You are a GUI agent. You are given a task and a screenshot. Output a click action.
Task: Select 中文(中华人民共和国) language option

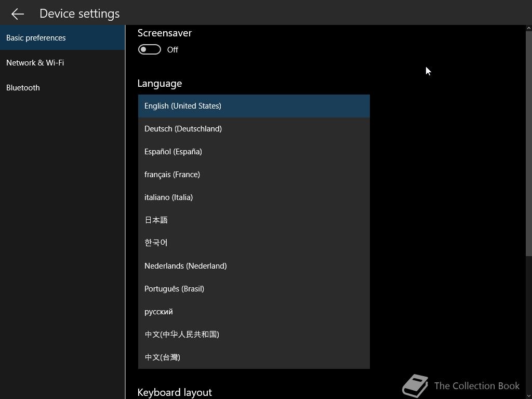point(254,335)
